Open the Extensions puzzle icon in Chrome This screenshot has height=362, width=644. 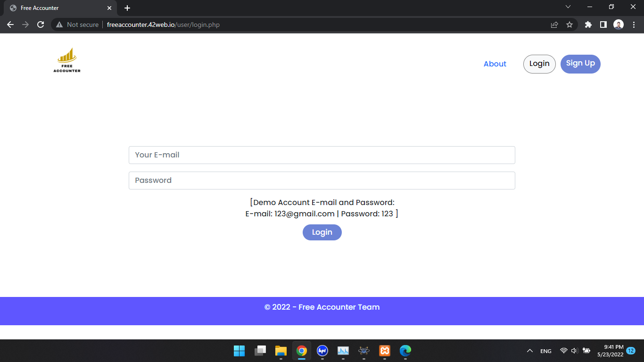coord(588,24)
